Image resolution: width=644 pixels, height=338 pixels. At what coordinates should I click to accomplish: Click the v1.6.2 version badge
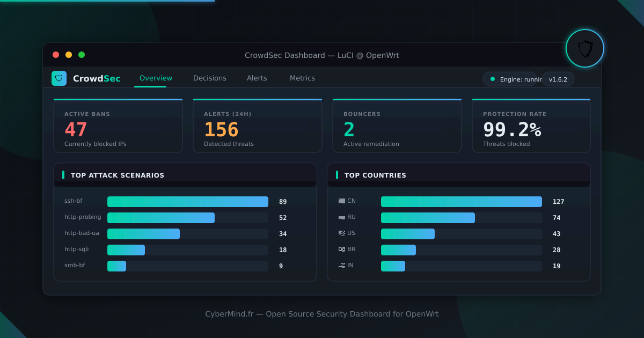(x=558, y=78)
